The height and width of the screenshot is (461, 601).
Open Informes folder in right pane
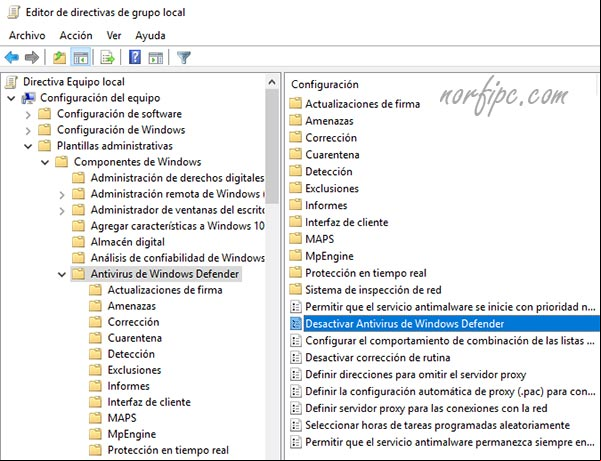click(x=326, y=205)
